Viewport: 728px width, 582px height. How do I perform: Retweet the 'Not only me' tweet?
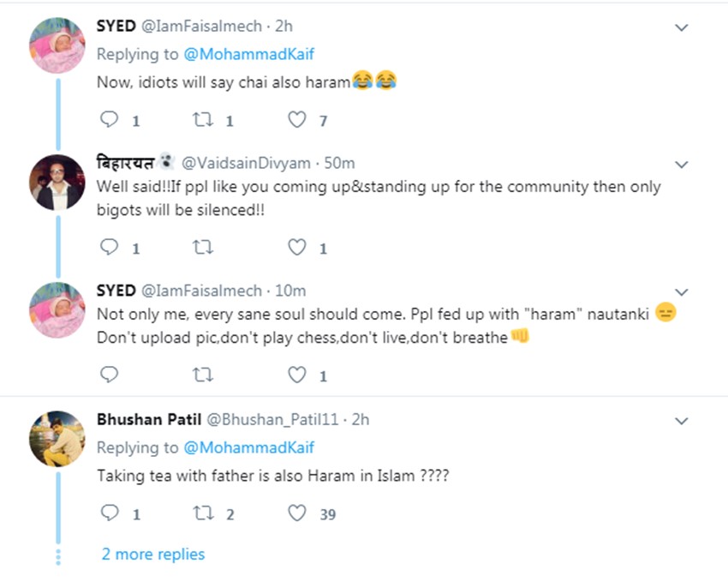pos(203,375)
